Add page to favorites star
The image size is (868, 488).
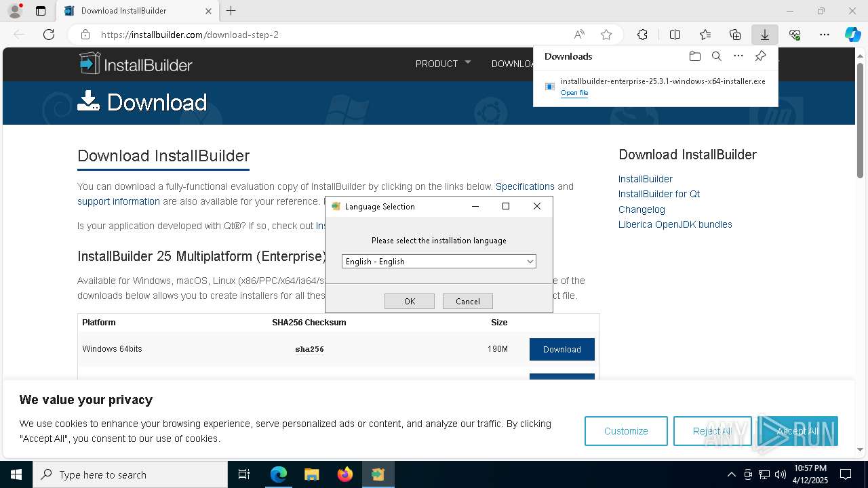[606, 35]
